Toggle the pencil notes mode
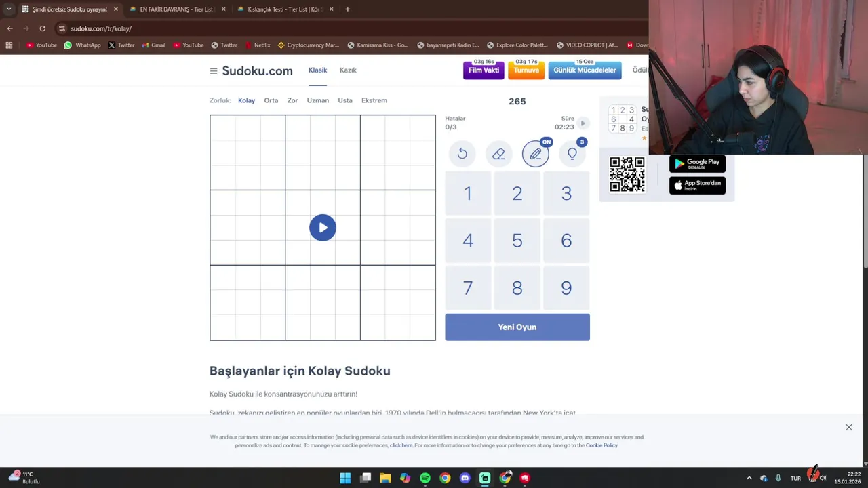The height and width of the screenshot is (488, 868). click(536, 154)
